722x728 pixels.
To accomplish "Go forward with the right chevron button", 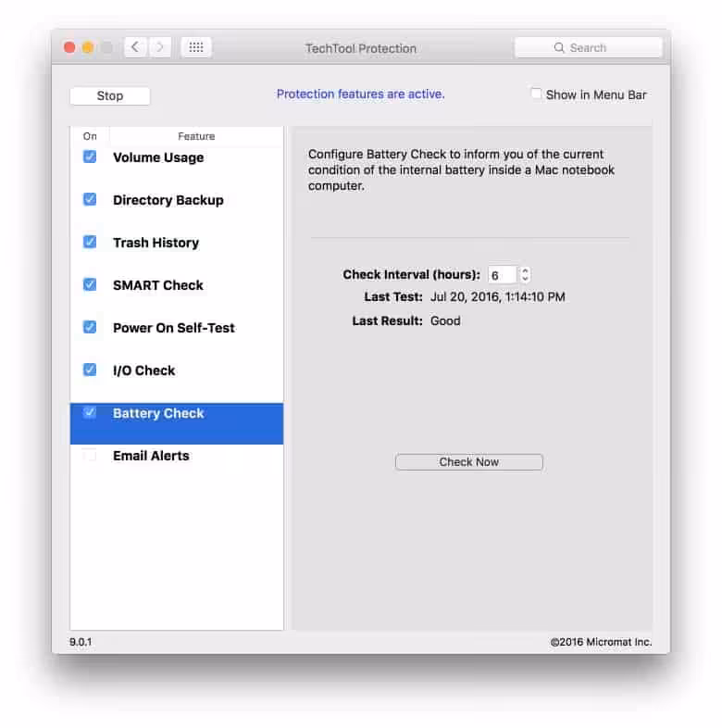I will [160, 47].
